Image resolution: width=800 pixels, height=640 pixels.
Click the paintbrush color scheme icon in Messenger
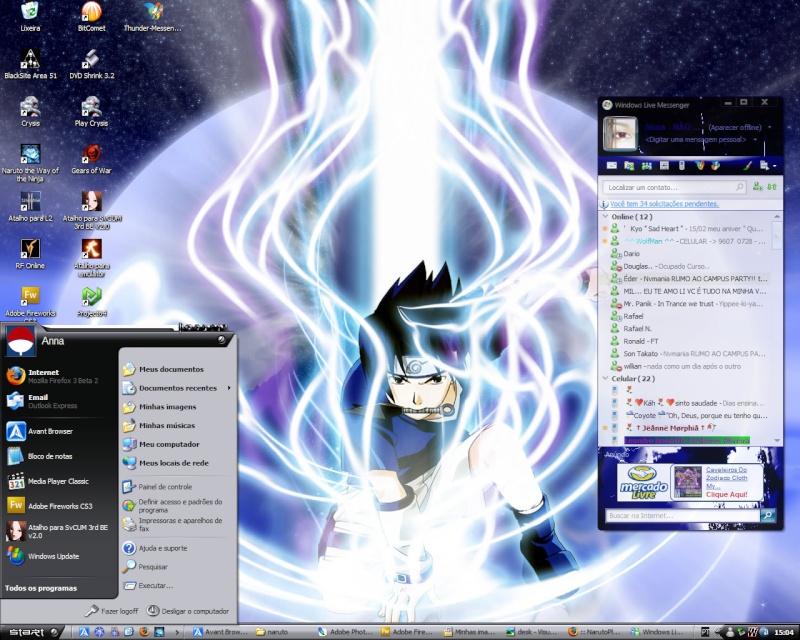pyautogui.click(x=747, y=165)
